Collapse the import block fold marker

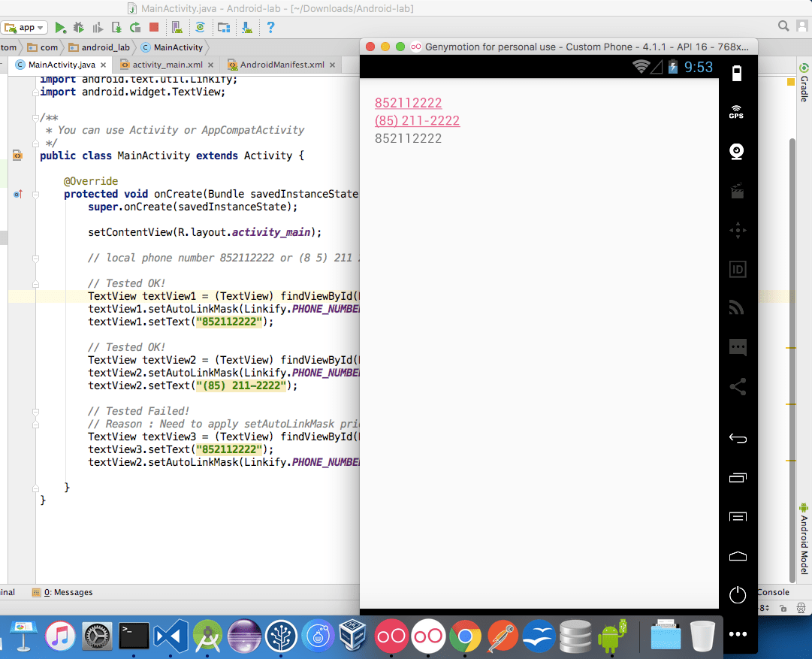35,92
